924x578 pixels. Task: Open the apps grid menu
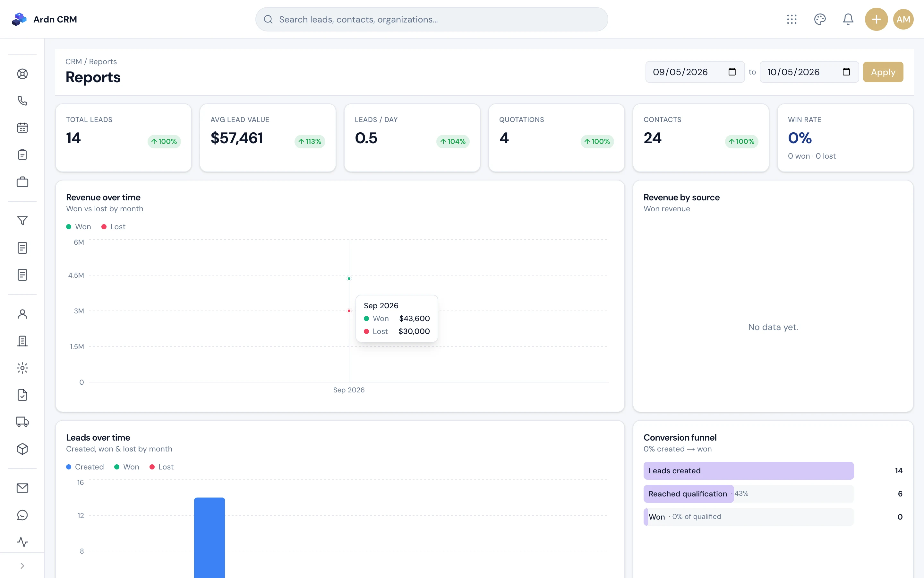(x=791, y=19)
